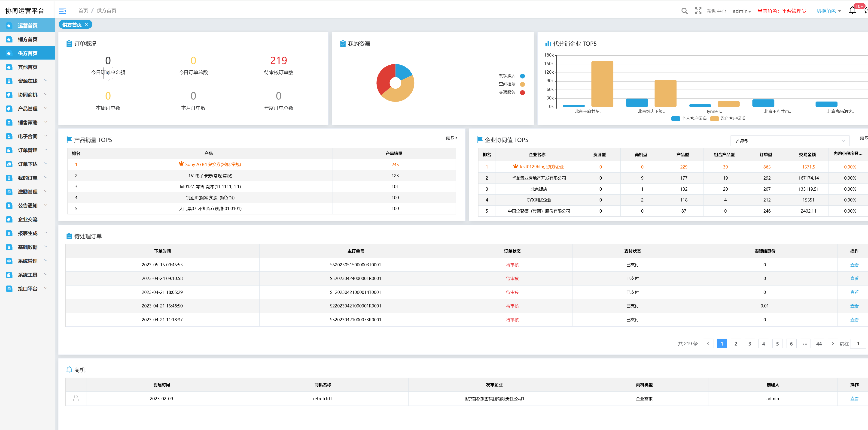
Task: Click the 商机 bell icon
Action: 69,370
